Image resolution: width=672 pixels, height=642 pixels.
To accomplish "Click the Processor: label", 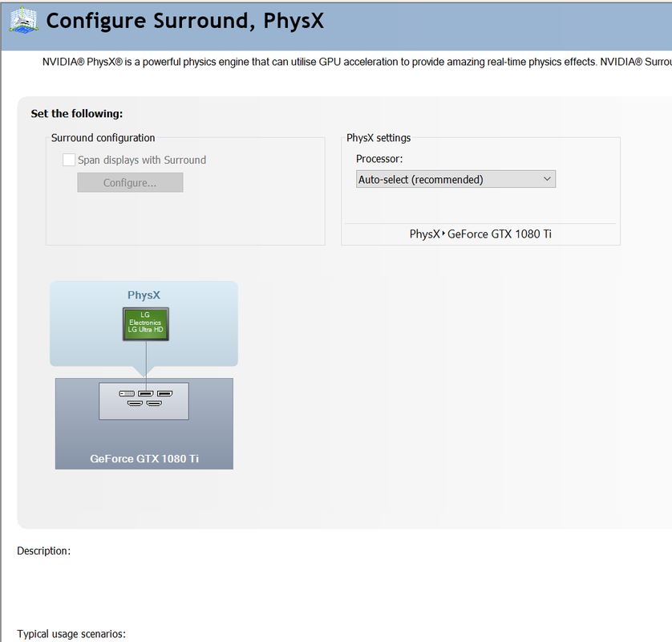I will (x=379, y=159).
